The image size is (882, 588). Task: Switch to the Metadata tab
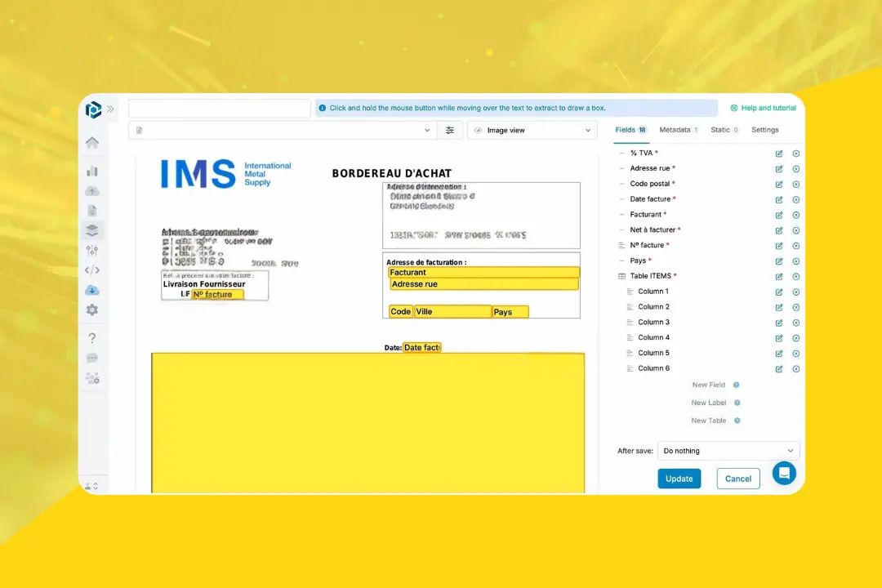(679, 130)
